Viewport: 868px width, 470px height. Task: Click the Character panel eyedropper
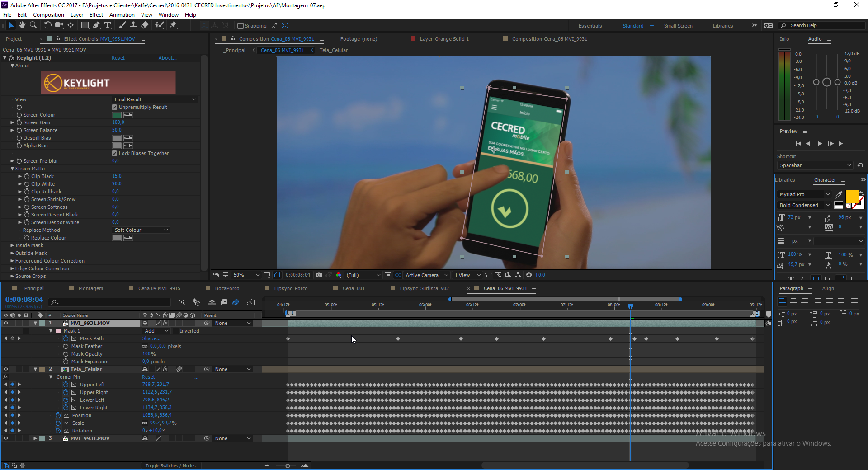coord(839,194)
